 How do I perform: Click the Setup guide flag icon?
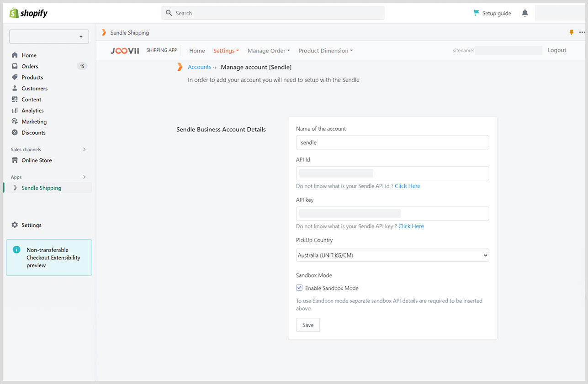477,13
